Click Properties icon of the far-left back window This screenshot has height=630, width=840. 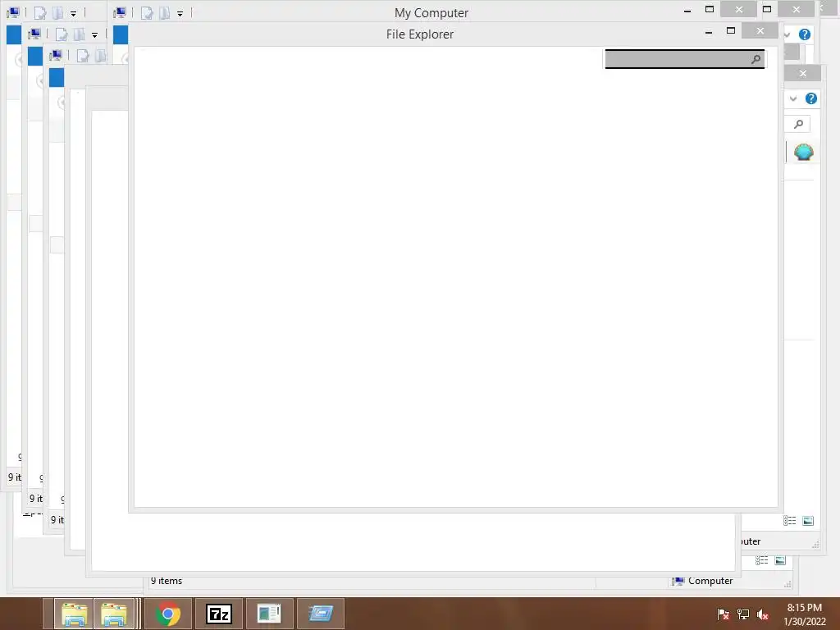pyautogui.click(x=40, y=13)
